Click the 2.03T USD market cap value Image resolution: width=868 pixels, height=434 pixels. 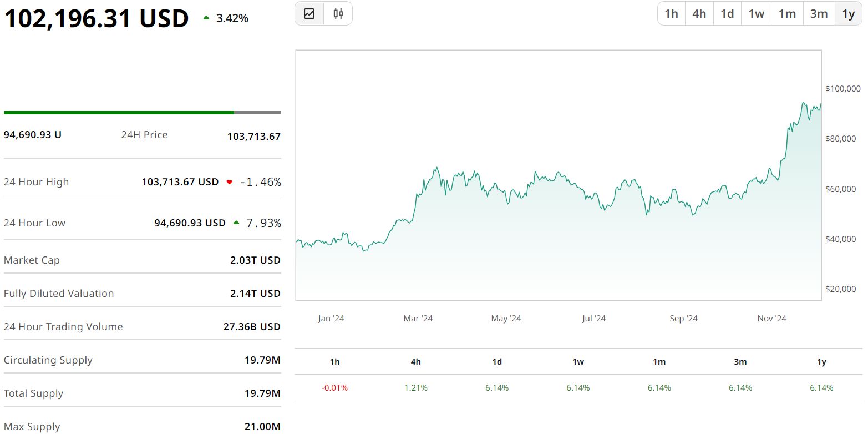(256, 260)
